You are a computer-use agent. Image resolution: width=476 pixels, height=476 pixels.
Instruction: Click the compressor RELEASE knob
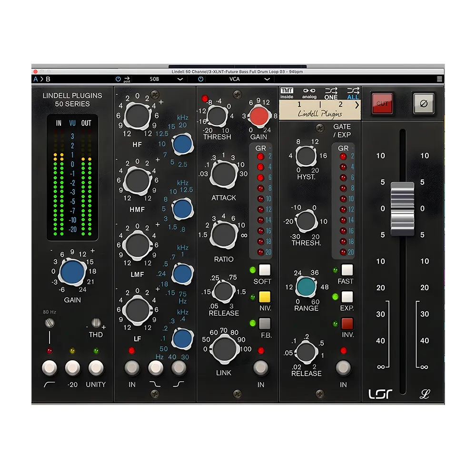click(x=224, y=291)
